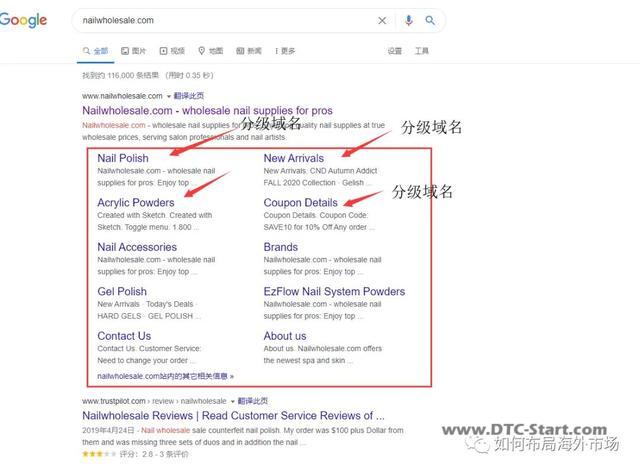Open the Acrylic Powders sitelink
Screen dimensions: 640x472
click(136, 203)
